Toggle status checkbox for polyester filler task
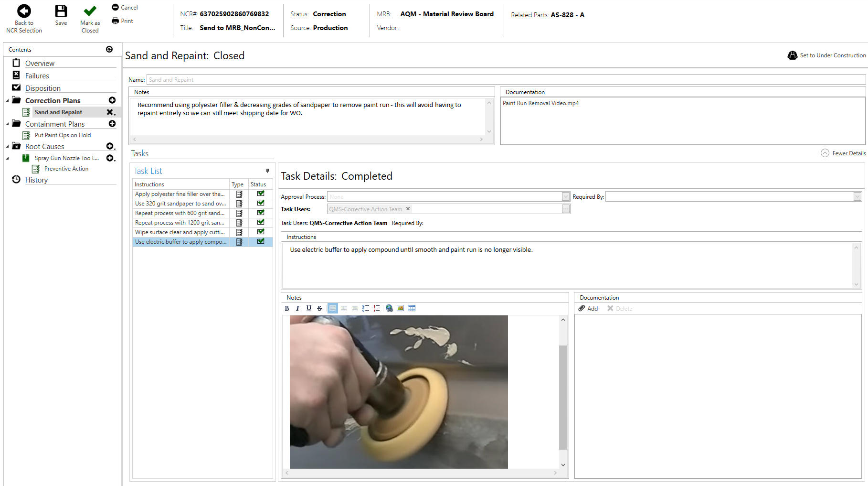Image resolution: width=868 pixels, height=486 pixels. click(x=261, y=194)
